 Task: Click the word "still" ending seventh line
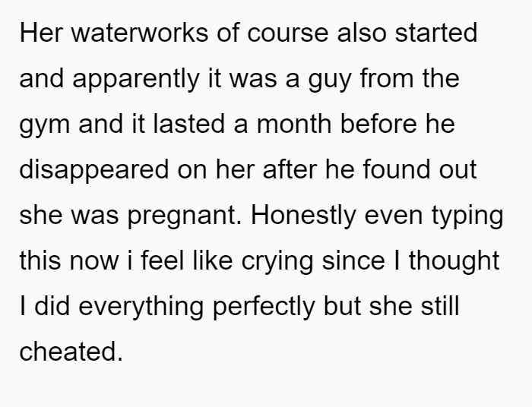click(440, 306)
